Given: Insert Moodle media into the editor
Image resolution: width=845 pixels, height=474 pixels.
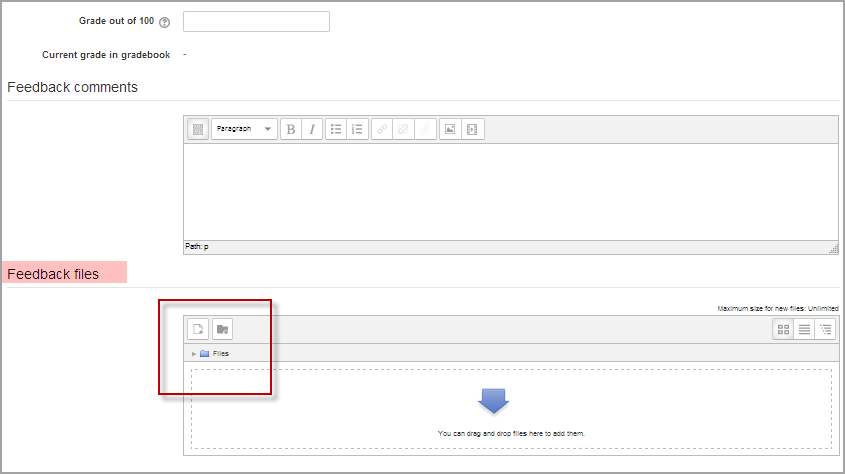Looking at the screenshot, I should pos(472,129).
